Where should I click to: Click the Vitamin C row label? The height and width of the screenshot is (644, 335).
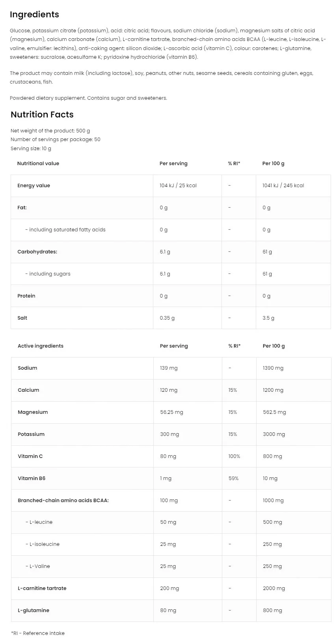[x=30, y=456]
